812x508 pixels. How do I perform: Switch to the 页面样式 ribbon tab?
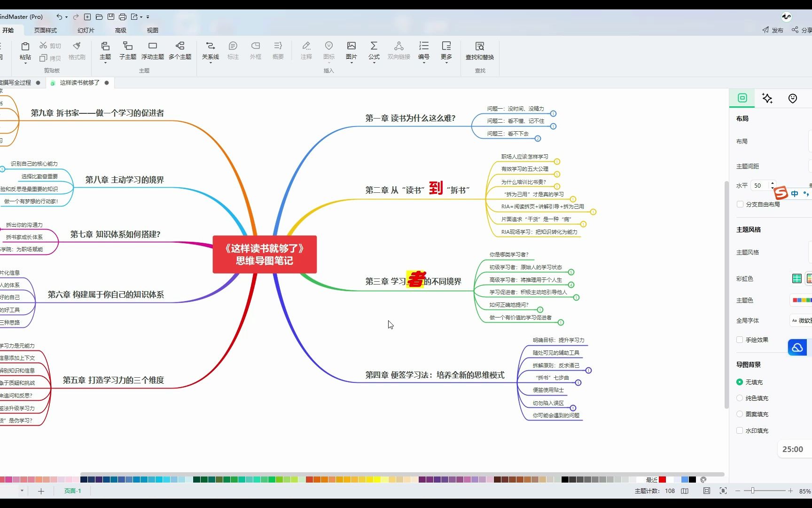[46, 30]
